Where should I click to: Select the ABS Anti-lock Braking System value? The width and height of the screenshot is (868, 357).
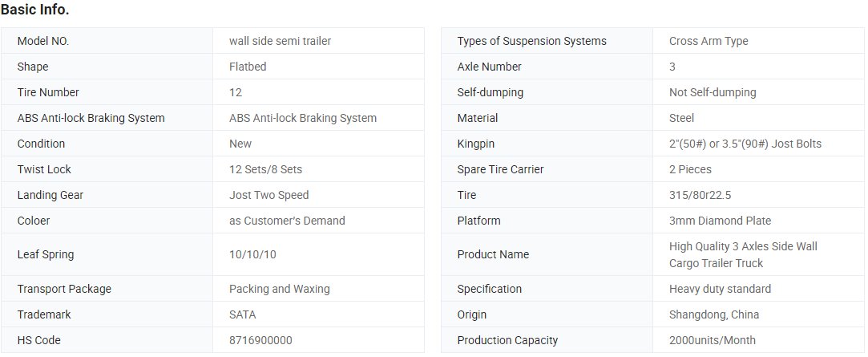coord(303,118)
